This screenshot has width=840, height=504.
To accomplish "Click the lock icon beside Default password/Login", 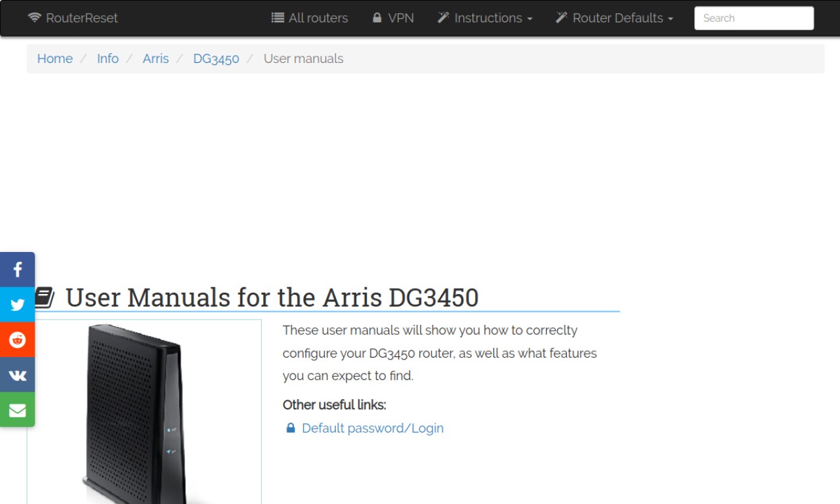I will pos(291,428).
